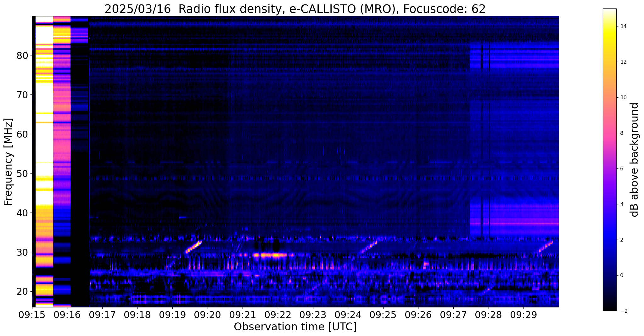
Task: Click the 09:25 time tick label
Action: coord(383,315)
